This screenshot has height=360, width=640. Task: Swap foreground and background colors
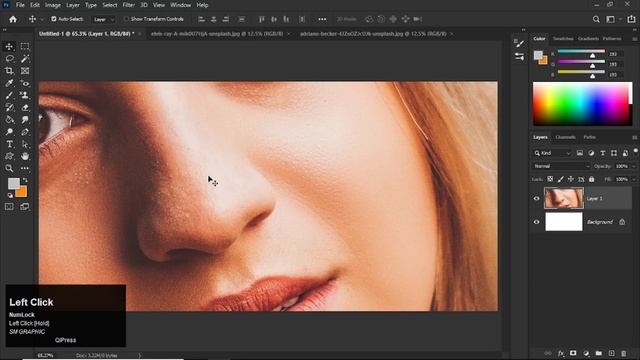25,180
